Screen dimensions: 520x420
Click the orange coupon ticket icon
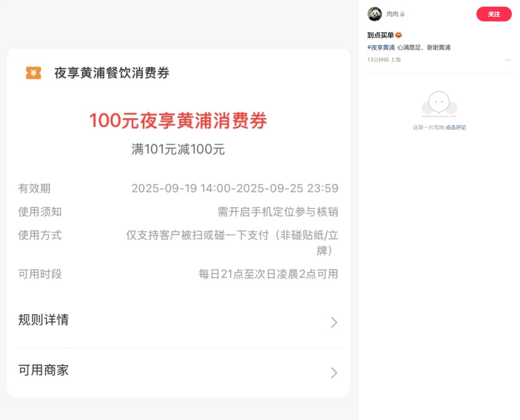click(x=34, y=73)
